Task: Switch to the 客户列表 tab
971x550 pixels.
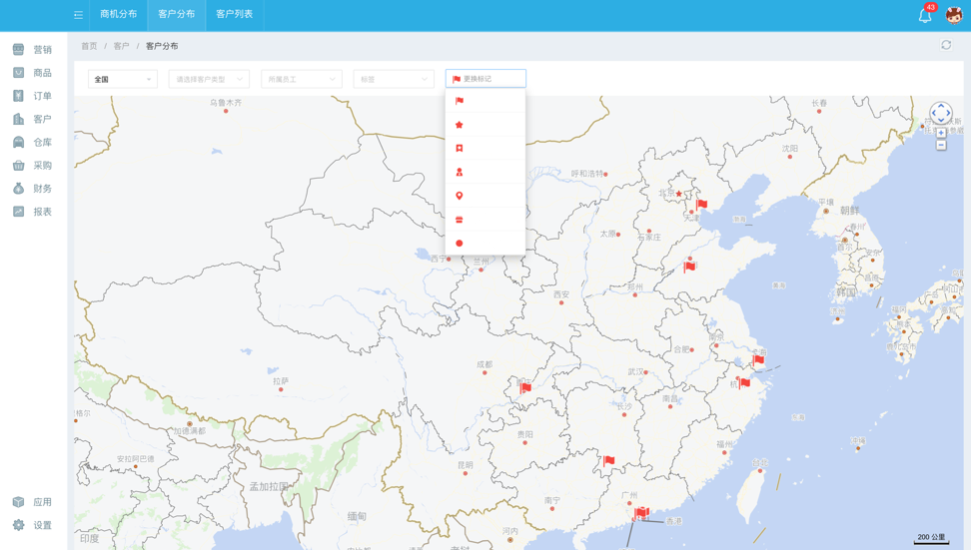Action: point(234,15)
